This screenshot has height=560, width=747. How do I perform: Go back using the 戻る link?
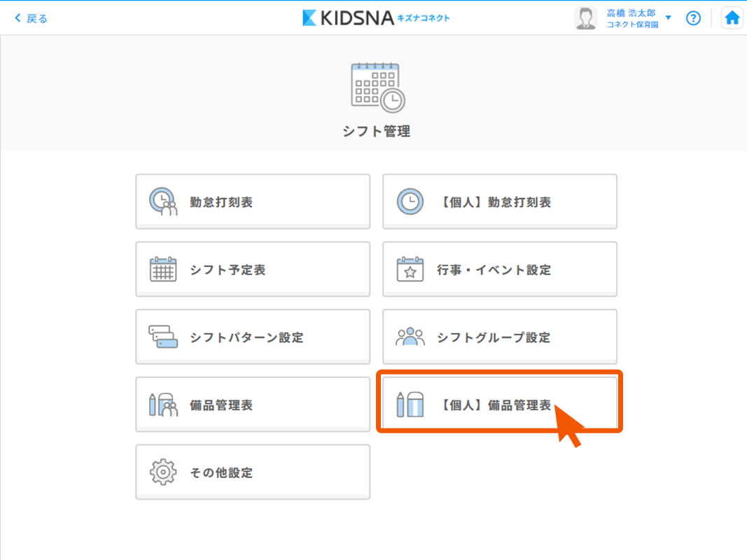coord(32,18)
